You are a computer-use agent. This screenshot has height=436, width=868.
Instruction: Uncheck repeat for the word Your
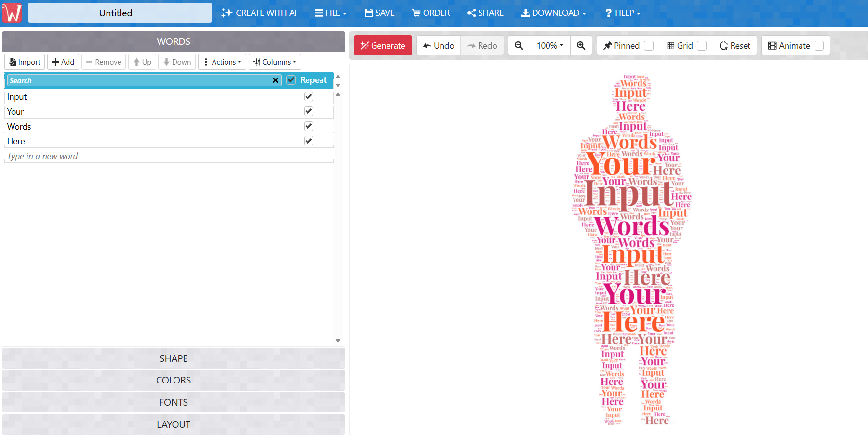pyautogui.click(x=308, y=111)
